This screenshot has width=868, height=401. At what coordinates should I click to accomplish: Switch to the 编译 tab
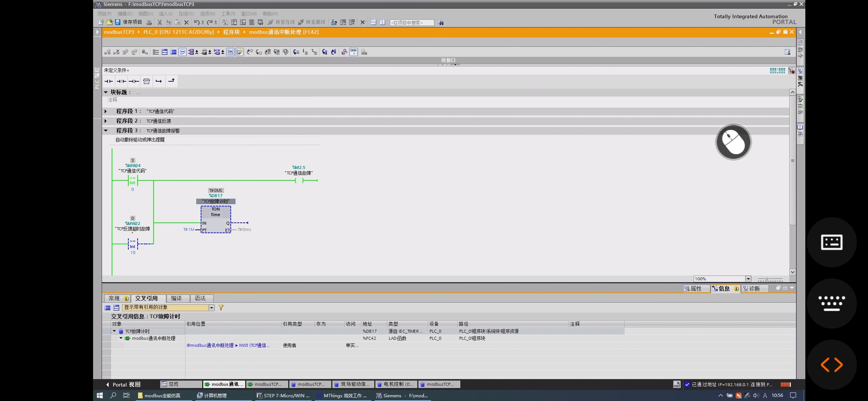176,298
